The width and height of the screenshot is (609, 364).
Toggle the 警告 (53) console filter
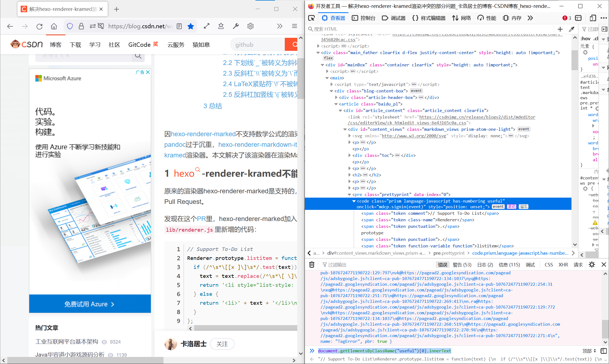point(462,265)
